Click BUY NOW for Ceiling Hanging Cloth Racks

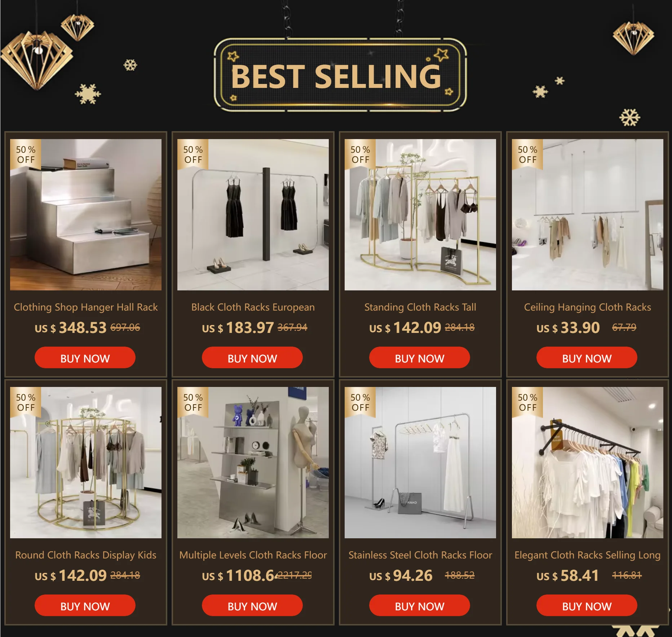point(587,357)
